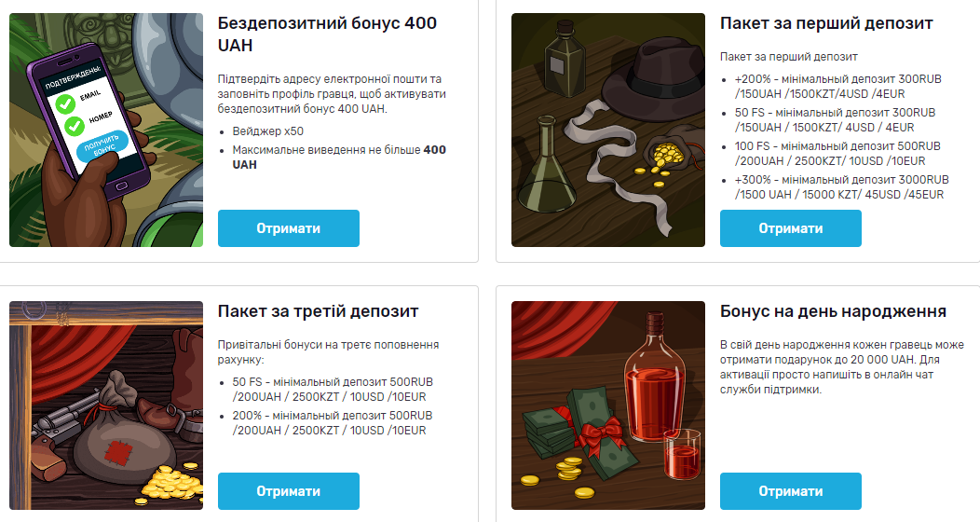
Task: Click Отримати for the third deposit package
Action: coord(288,491)
